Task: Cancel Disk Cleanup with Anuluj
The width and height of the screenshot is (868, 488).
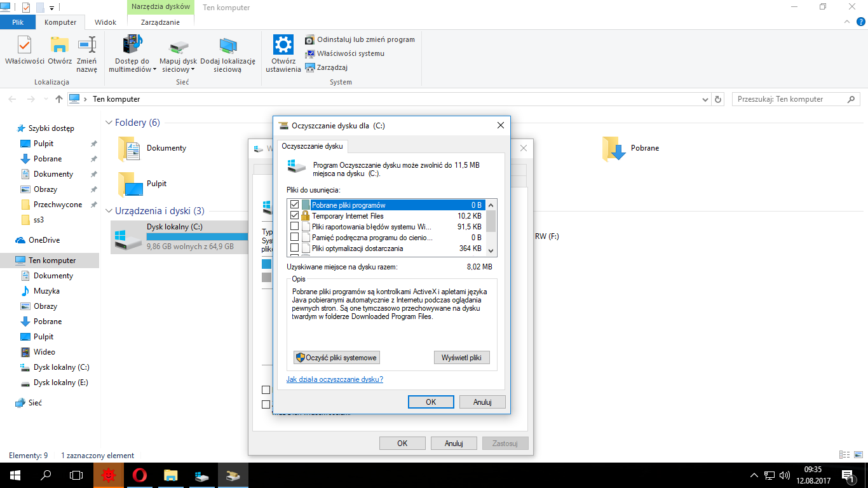Action: (483, 402)
